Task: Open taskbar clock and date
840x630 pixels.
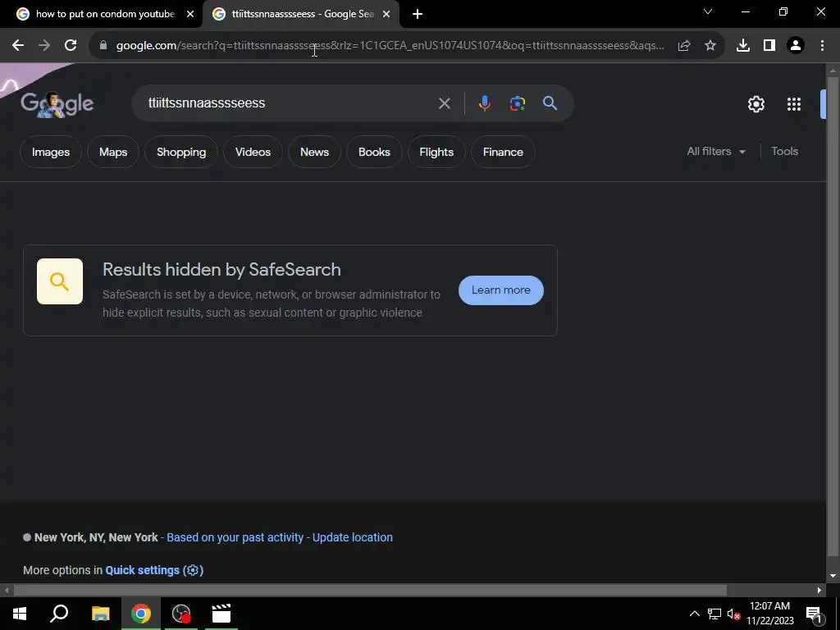Action: [769, 614]
